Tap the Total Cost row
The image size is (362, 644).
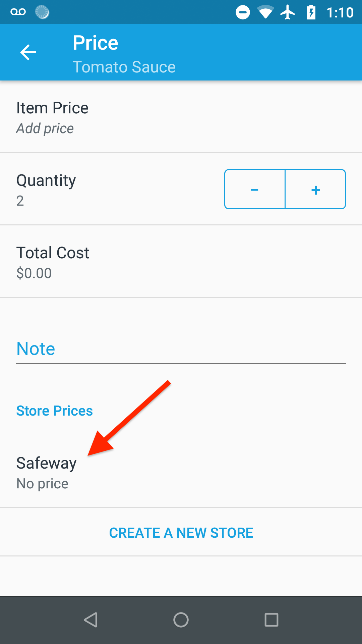point(181,262)
